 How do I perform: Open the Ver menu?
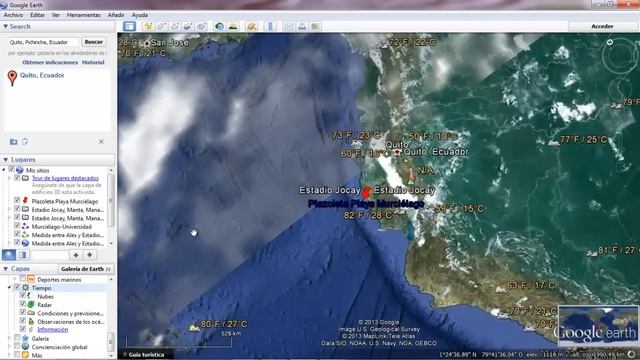pos(56,15)
